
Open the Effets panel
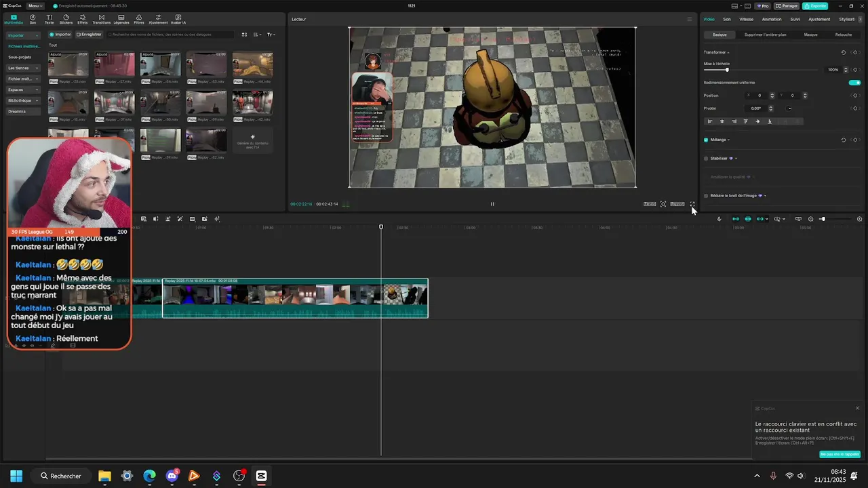point(83,19)
